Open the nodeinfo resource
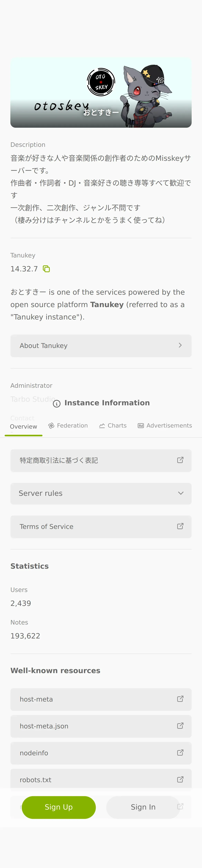202x868 pixels. click(101, 753)
